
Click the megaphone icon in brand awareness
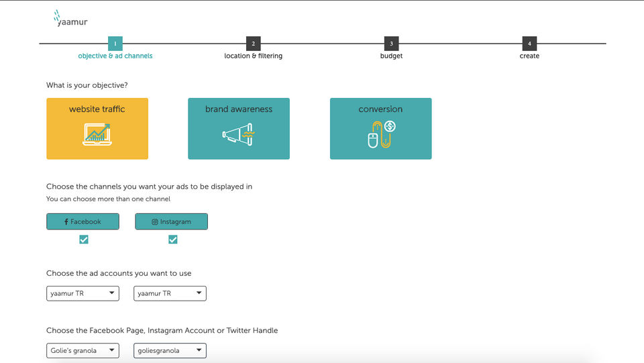(x=239, y=134)
